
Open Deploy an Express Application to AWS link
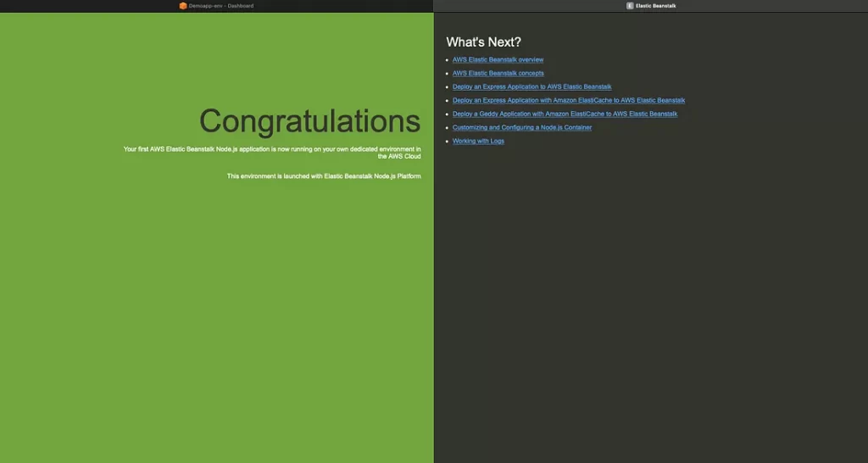(x=531, y=87)
